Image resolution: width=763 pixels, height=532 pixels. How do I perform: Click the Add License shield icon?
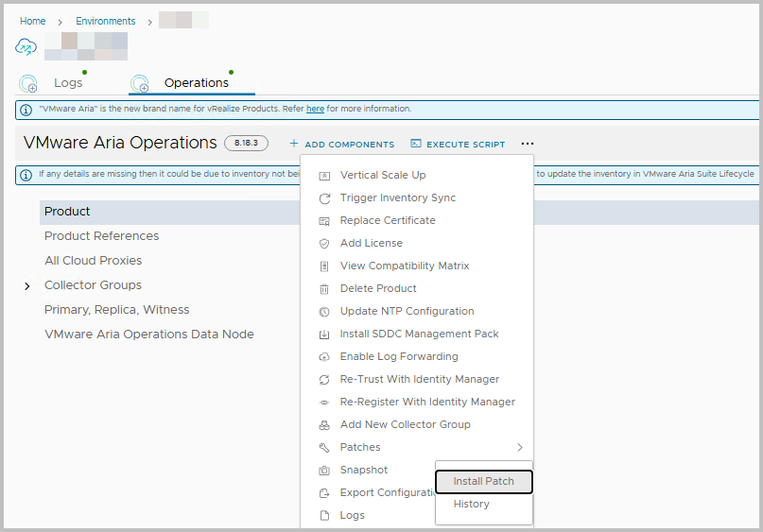[x=324, y=244]
